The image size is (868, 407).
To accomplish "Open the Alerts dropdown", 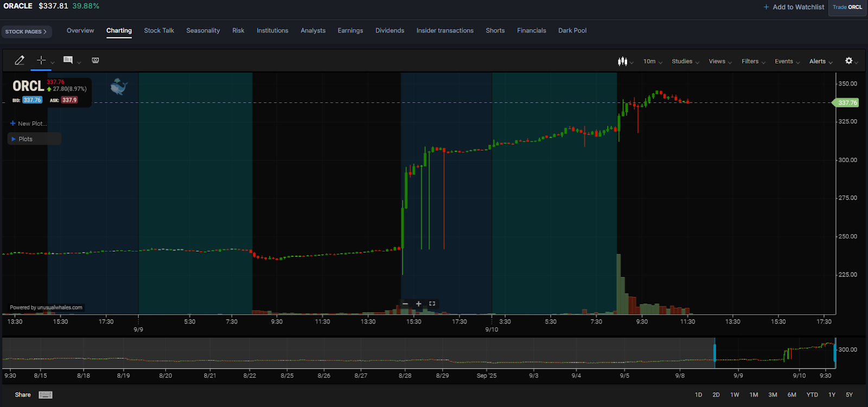I will 821,61.
